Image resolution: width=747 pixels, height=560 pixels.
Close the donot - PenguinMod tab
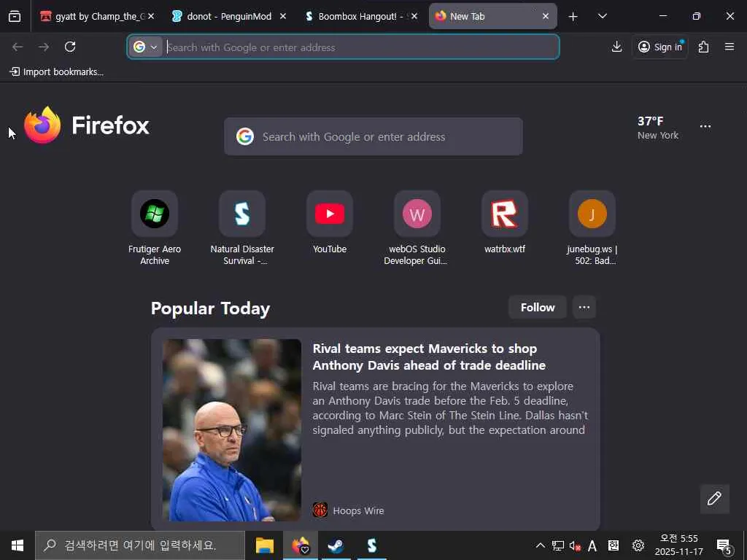[283, 16]
